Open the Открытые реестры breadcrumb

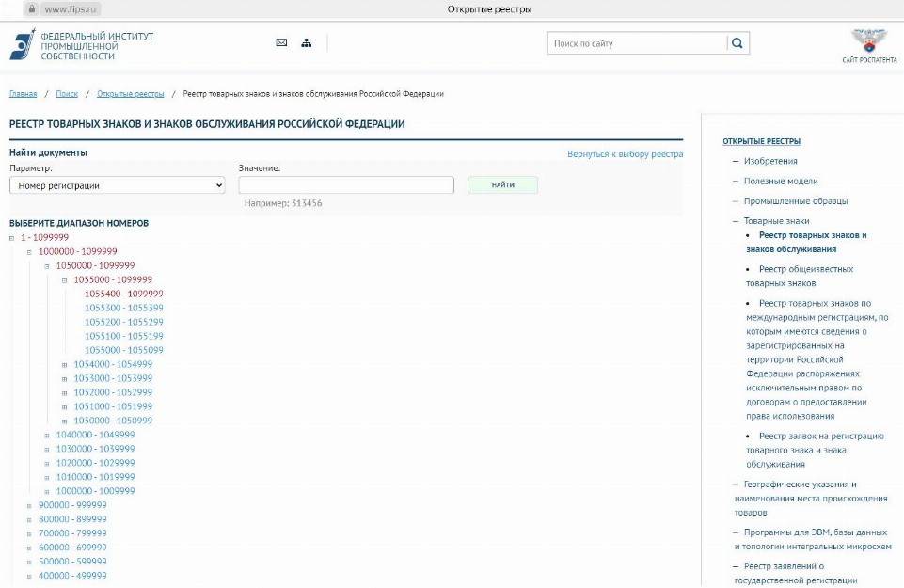130,94
